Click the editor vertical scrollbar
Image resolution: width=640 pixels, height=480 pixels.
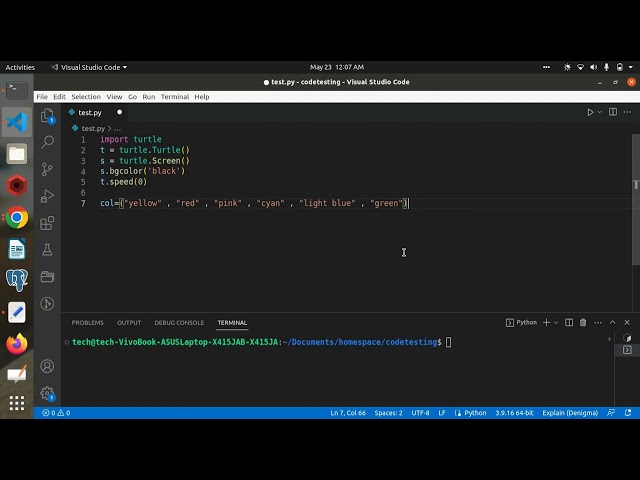[636, 199]
